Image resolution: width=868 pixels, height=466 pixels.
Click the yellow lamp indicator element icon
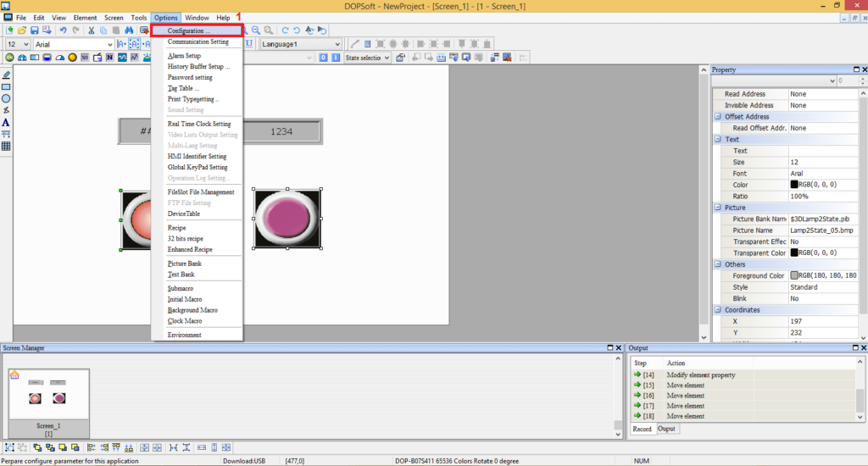(73, 58)
